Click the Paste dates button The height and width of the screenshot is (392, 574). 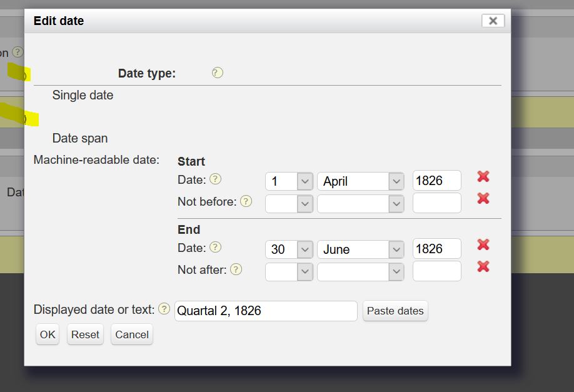click(395, 311)
